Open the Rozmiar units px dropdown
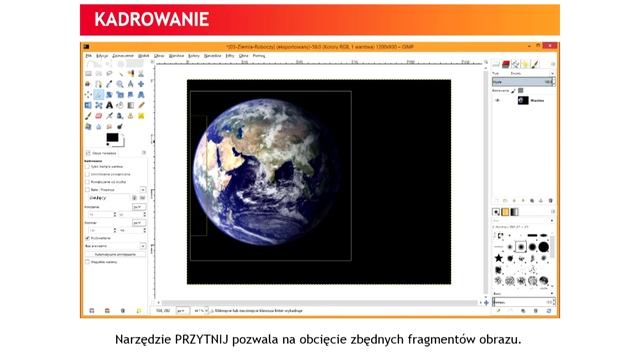This screenshot has height=360, width=640. coord(139,223)
